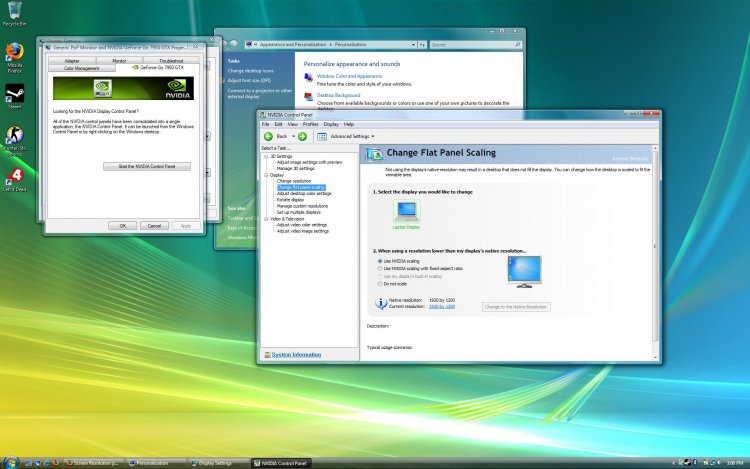
Task: Select Change resolution in the task tree
Action: 294,181
